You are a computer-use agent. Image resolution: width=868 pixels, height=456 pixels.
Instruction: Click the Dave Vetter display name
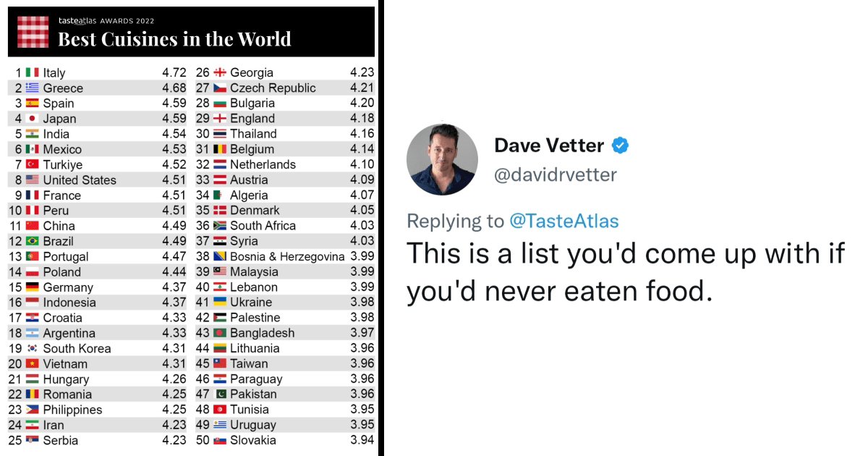pyautogui.click(x=548, y=145)
